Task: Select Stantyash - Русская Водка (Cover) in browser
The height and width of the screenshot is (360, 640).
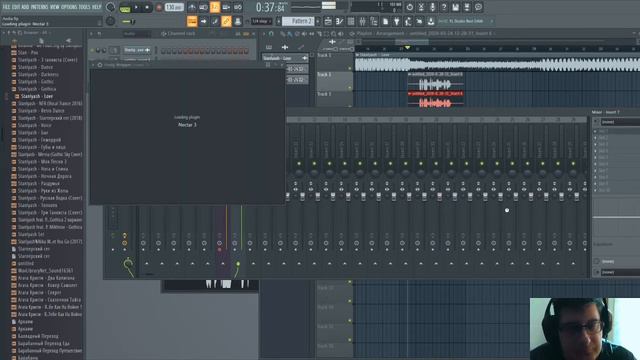Action: (x=50, y=198)
